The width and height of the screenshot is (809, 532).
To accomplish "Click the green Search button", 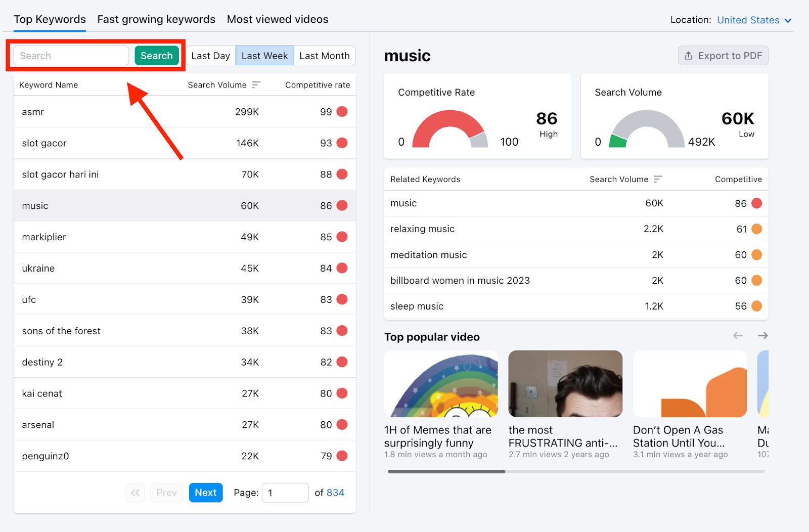I will pos(157,56).
